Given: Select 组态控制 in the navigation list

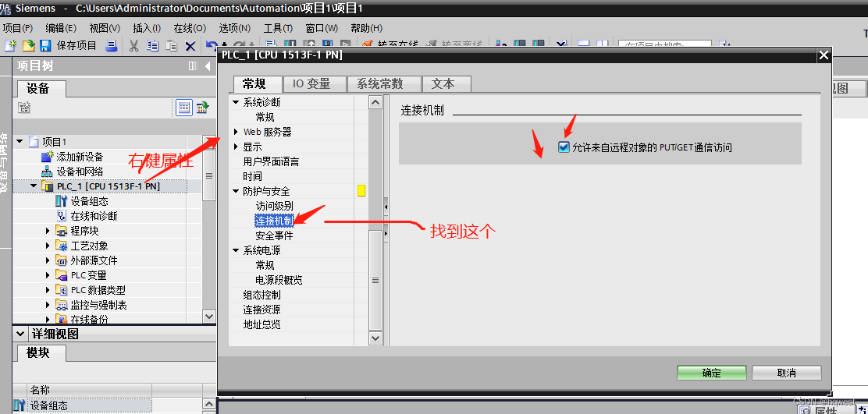Looking at the screenshot, I should [261, 295].
